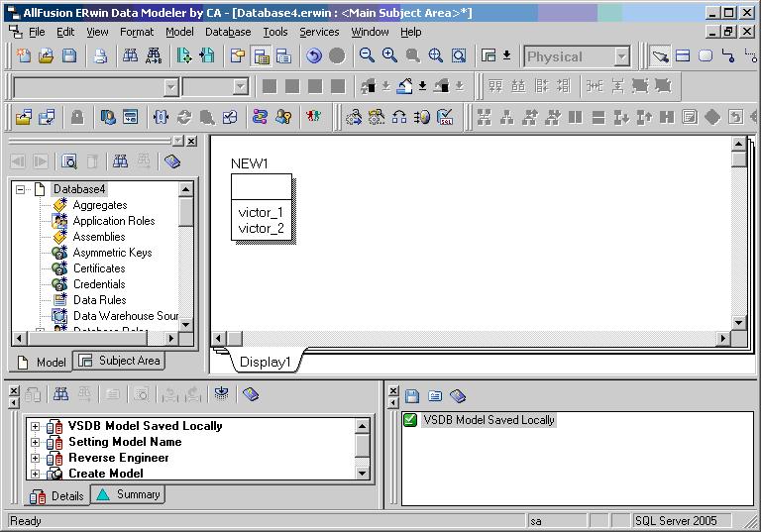Screen dimensions: 761x532
Task: Select the View rounded-box drawing tool
Action: (x=706, y=55)
